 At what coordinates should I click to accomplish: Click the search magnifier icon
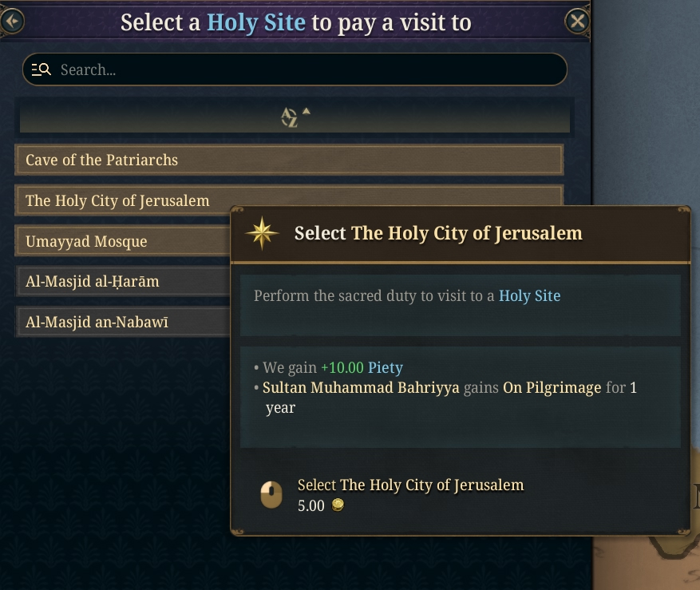41,69
